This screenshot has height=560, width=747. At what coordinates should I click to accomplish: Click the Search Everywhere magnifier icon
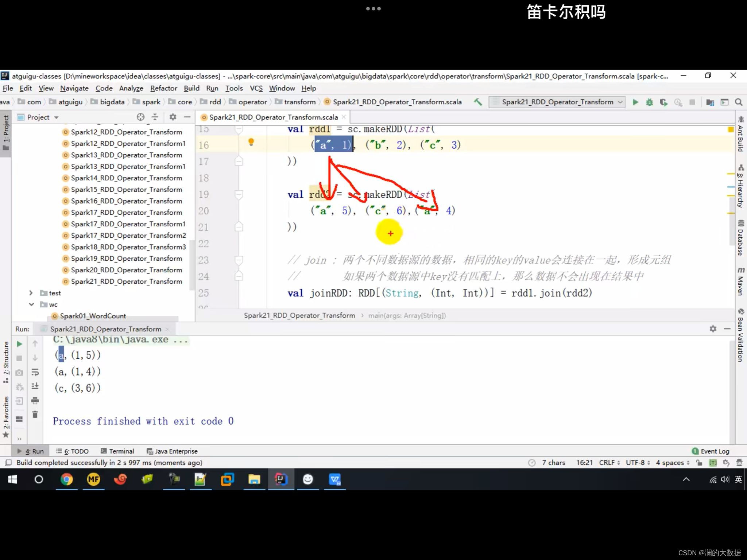tap(739, 102)
